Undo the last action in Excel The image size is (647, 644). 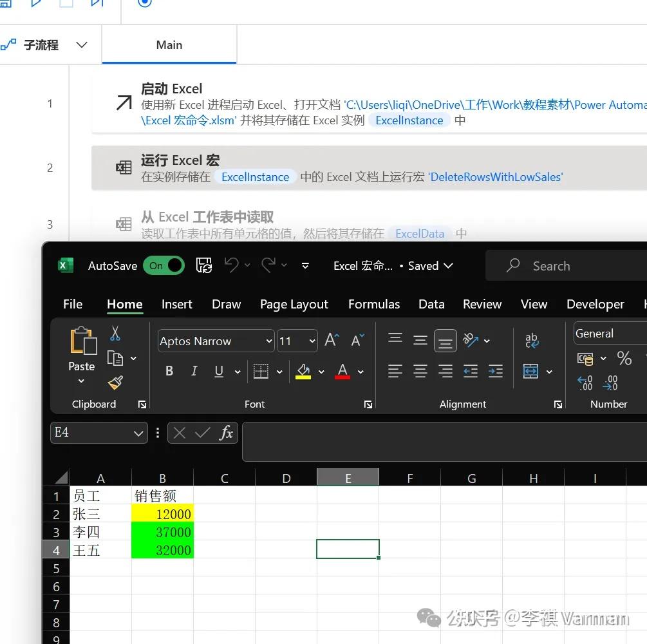pyautogui.click(x=232, y=265)
